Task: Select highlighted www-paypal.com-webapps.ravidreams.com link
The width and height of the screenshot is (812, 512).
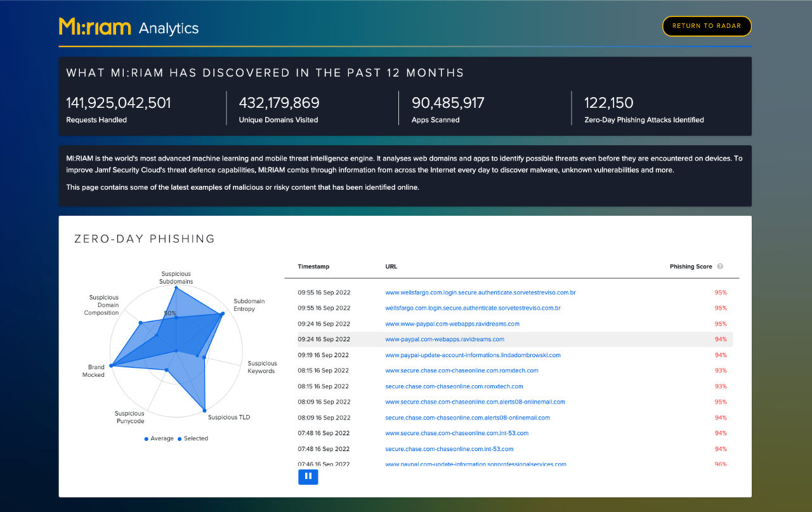Action: click(445, 339)
